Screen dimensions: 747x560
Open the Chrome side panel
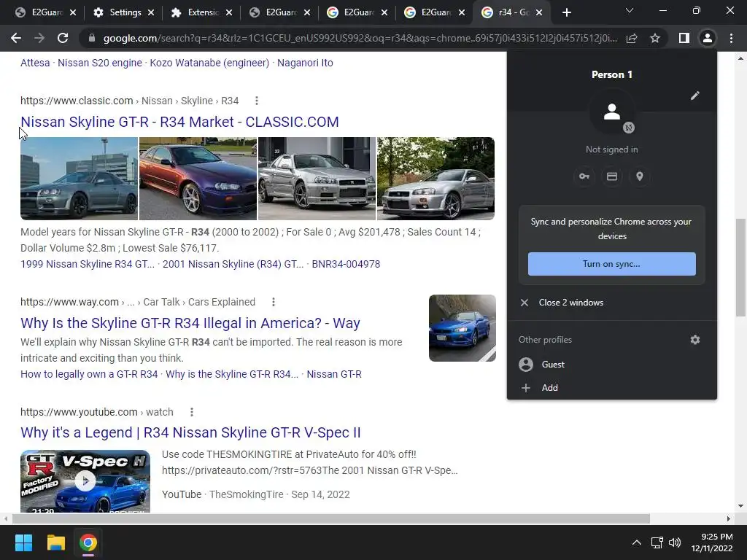tap(684, 38)
